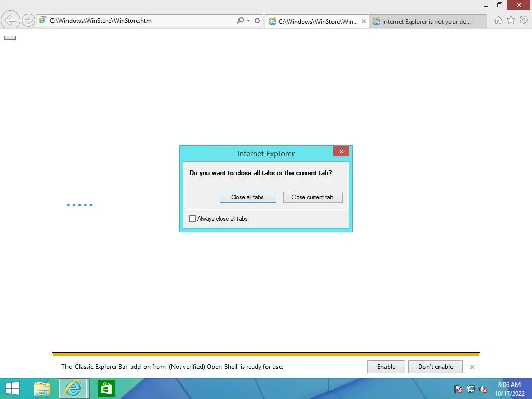Refresh the page with the reload icon
This screenshot has width=532, height=399.
click(257, 20)
